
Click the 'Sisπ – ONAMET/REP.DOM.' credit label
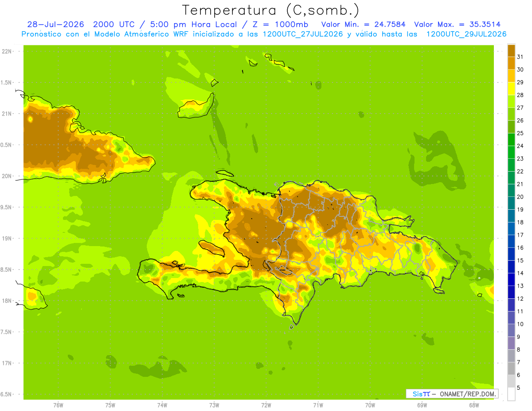452,394
